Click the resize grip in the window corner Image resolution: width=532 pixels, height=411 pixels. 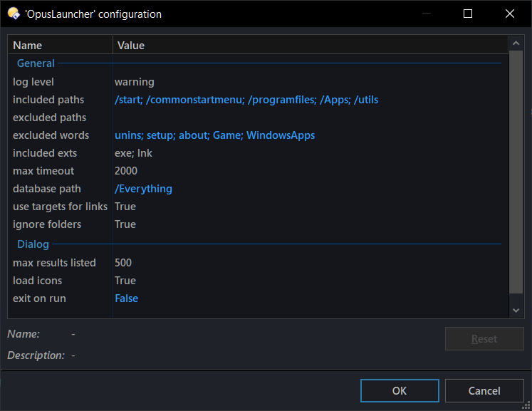point(526,405)
